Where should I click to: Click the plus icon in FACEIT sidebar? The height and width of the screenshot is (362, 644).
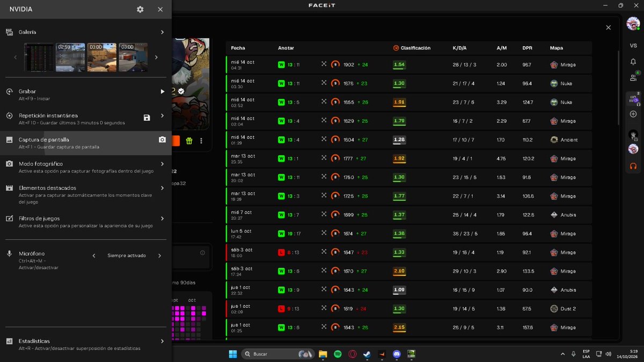633,114
